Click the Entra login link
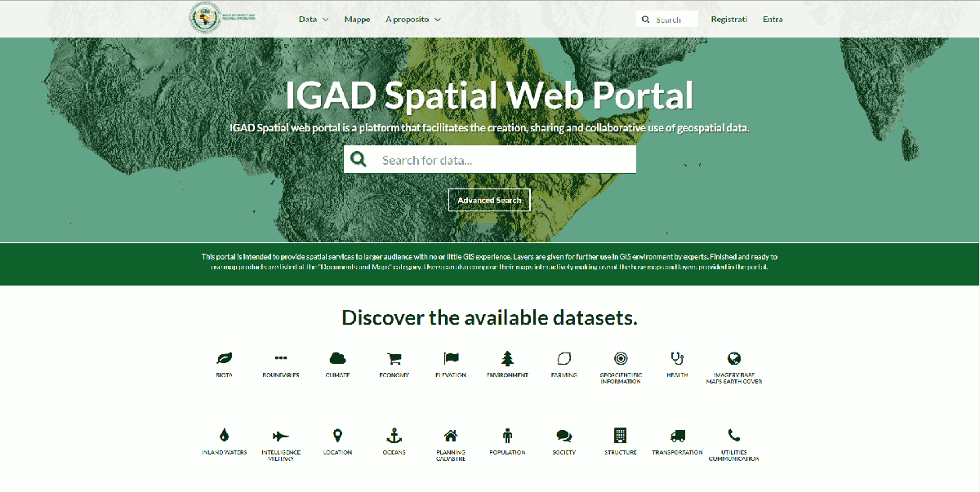This screenshot has height=492, width=980. pyautogui.click(x=773, y=19)
